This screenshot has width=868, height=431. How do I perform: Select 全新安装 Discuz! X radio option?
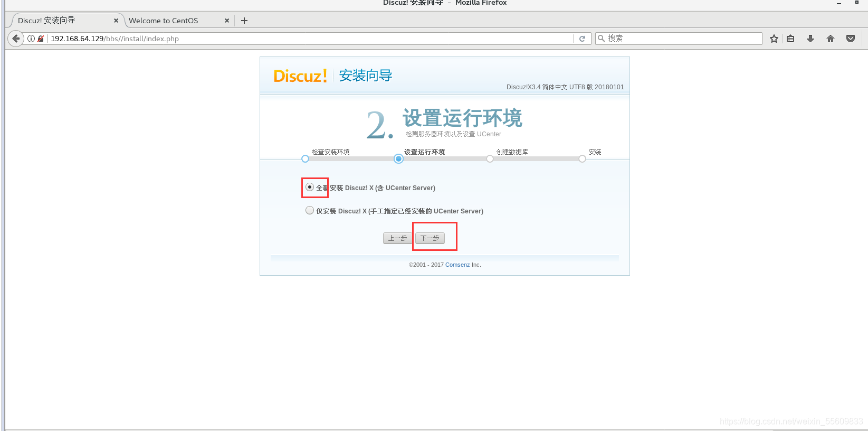pos(310,187)
